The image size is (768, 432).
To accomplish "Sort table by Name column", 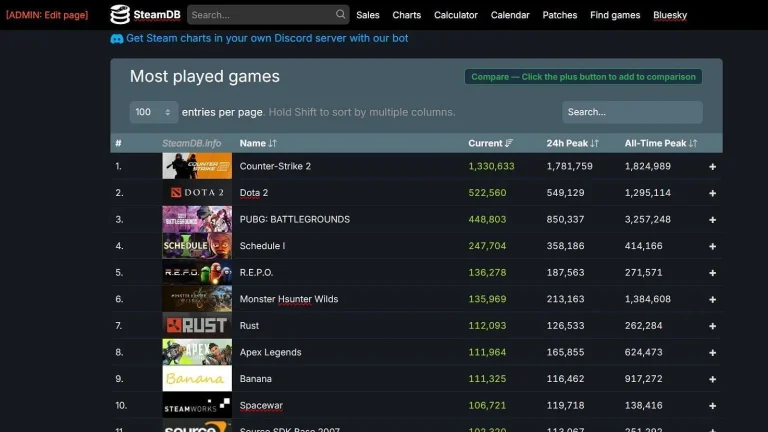I will [x=258, y=143].
